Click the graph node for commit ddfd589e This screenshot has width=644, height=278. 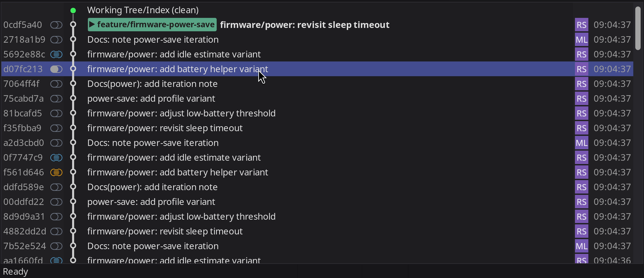(73, 187)
